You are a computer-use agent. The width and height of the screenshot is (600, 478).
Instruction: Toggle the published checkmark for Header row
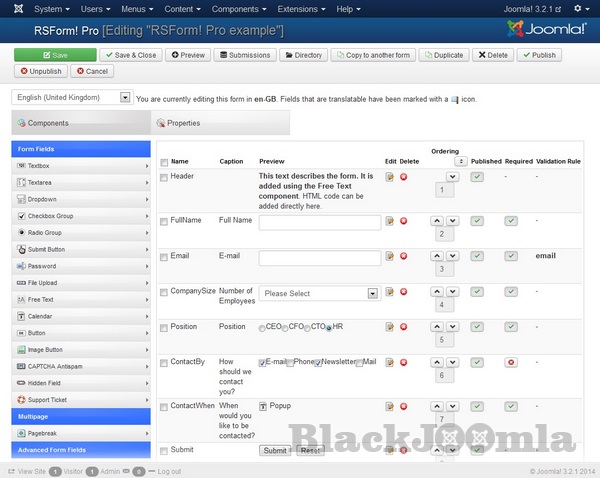click(x=477, y=177)
